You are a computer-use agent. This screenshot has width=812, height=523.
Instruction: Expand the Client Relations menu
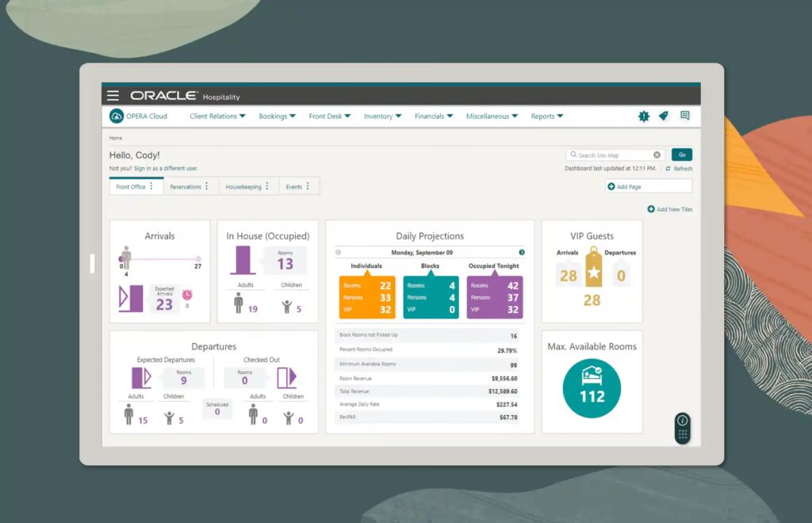click(x=217, y=116)
